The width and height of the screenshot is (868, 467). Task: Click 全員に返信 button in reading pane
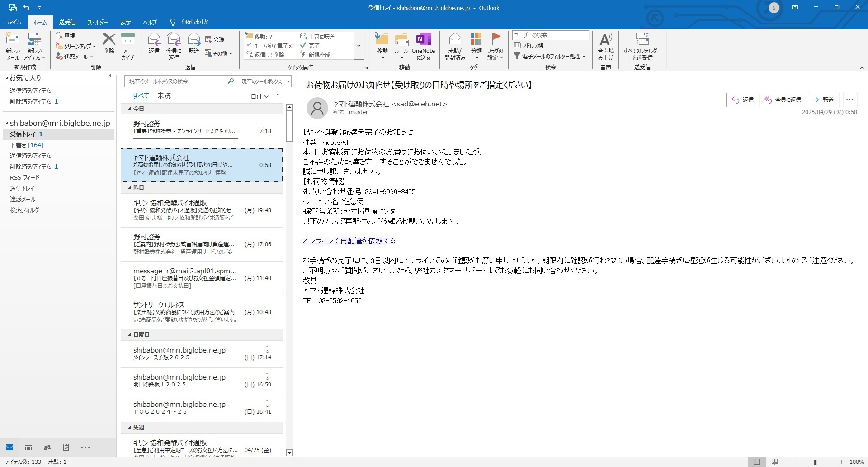pyautogui.click(x=783, y=100)
